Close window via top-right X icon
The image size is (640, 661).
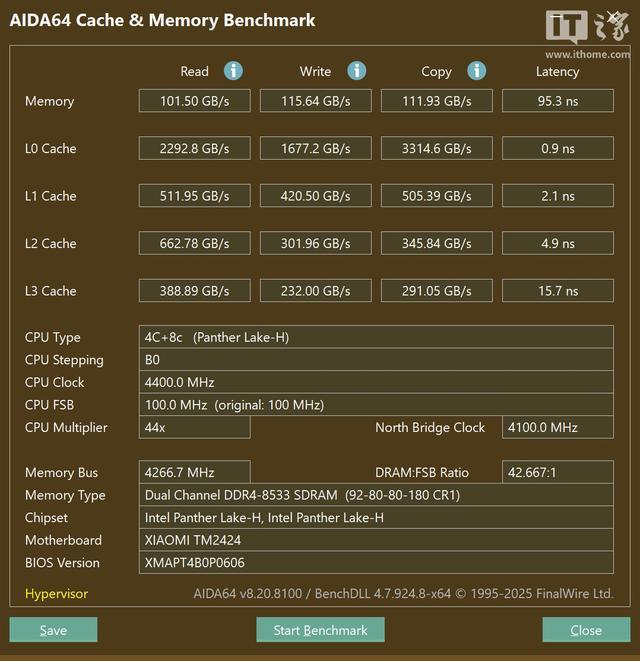[613, 18]
